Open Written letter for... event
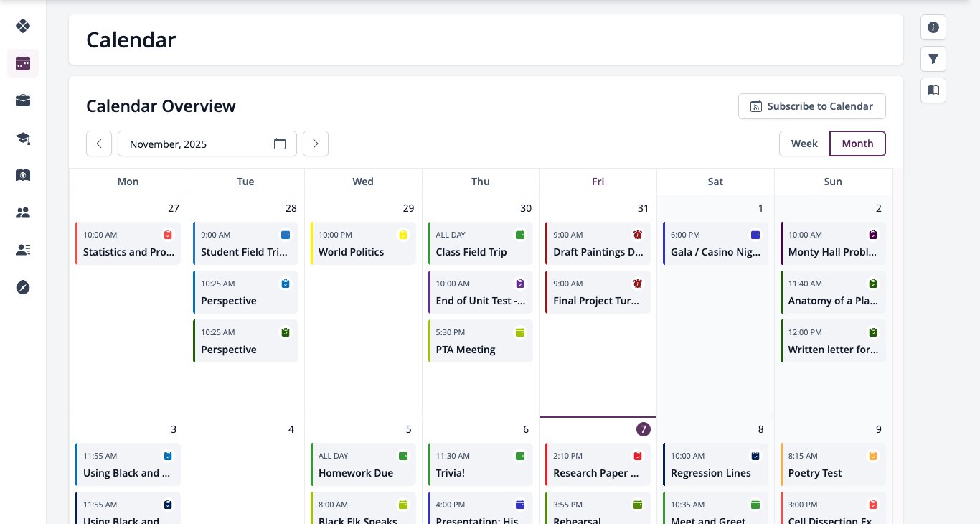This screenshot has height=524, width=980. (833, 341)
